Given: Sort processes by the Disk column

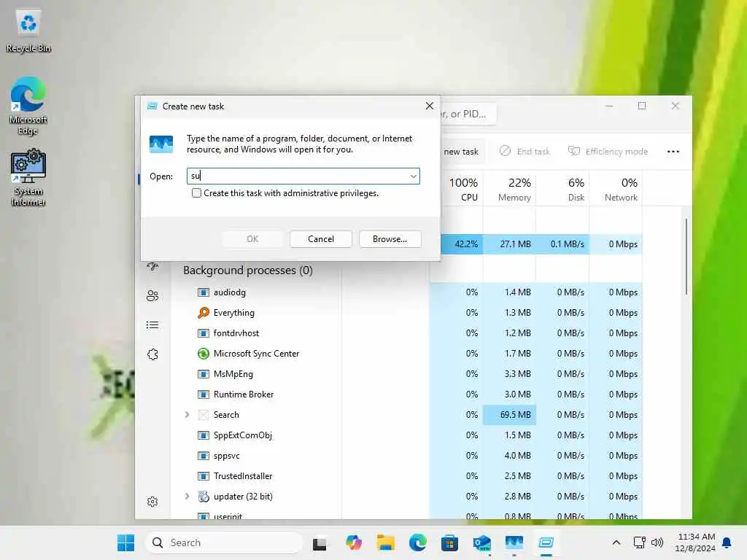Looking at the screenshot, I should pyautogui.click(x=563, y=189).
